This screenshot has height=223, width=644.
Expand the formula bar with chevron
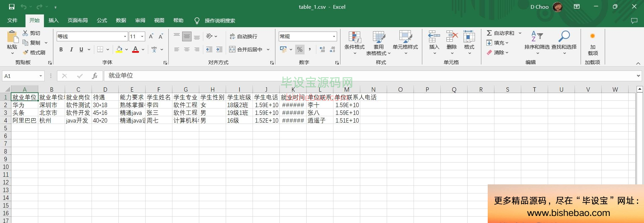pos(638,76)
